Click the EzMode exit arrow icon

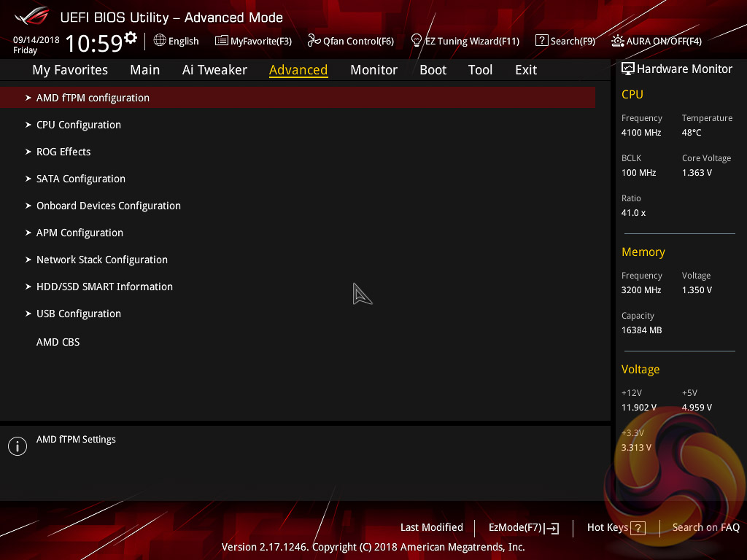point(551,528)
